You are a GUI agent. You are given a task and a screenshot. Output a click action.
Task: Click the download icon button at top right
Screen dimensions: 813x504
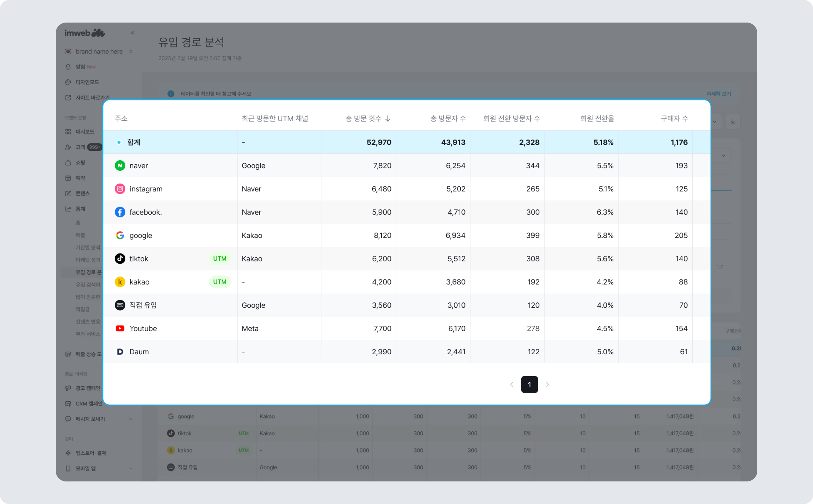pos(732,122)
